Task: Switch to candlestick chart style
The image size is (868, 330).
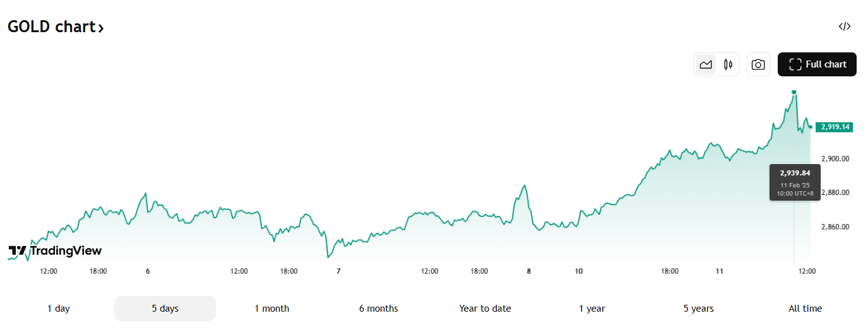Action: coord(728,64)
